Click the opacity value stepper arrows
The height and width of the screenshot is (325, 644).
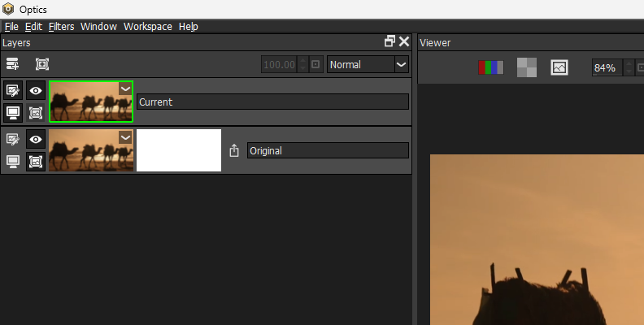tap(302, 64)
